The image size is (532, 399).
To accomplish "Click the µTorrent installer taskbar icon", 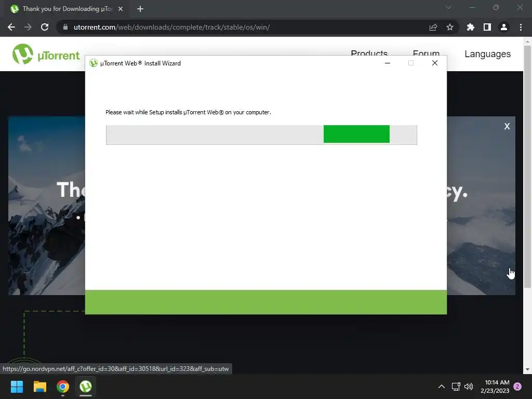I will tap(86, 387).
